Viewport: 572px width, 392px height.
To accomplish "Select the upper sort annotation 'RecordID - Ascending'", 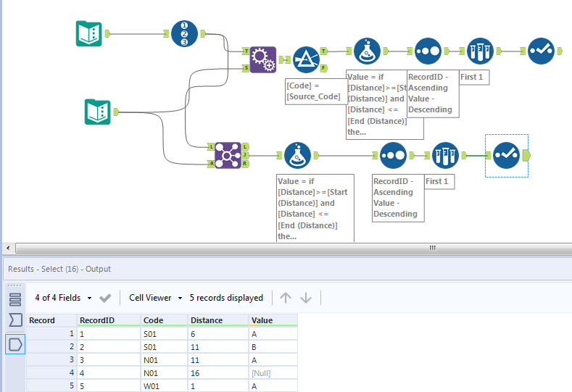I will pyautogui.click(x=433, y=93).
